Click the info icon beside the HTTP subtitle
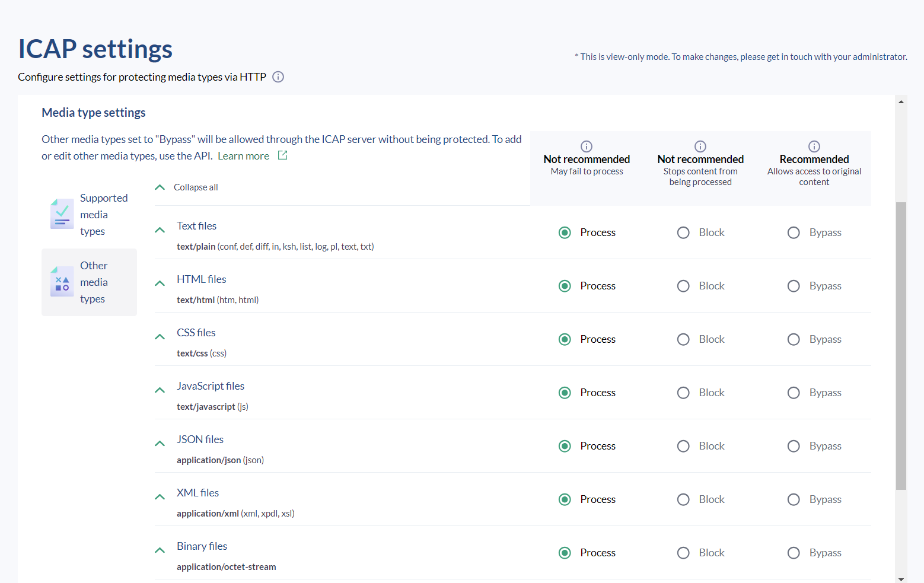Image resolution: width=924 pixels, height=583 pixels. point(278,77)
